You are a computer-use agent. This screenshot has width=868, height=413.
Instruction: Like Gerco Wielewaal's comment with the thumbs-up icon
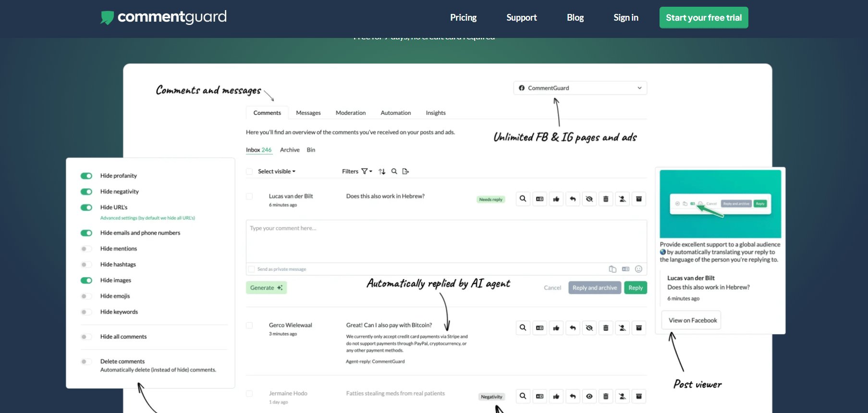[x=556, y=328]
